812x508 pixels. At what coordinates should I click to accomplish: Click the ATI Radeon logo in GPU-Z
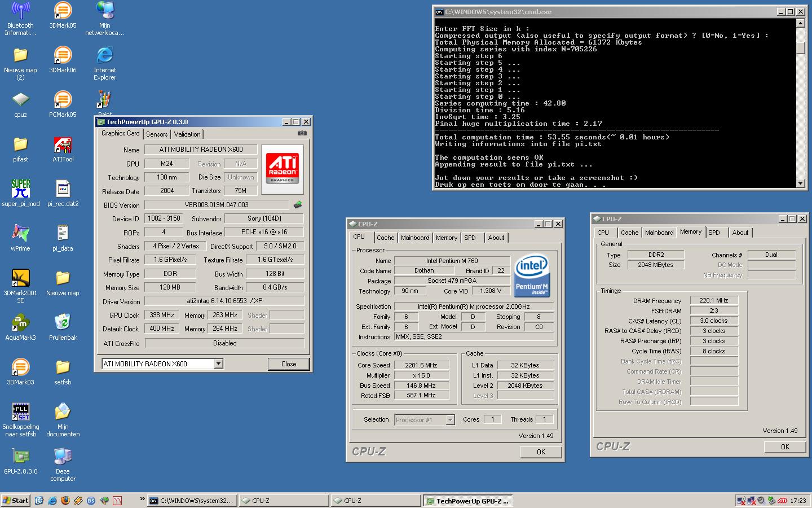pyautogui.click(x=283, y=169)
